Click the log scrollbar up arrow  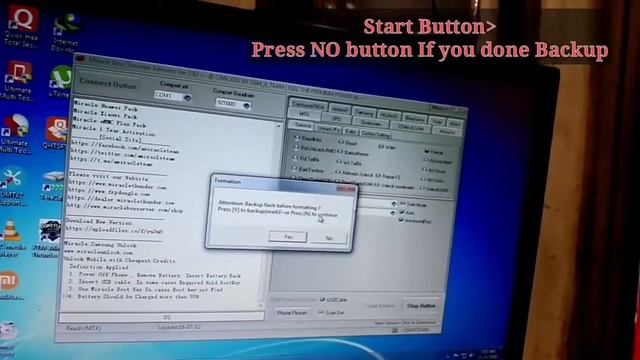click(x=278, y=126)
